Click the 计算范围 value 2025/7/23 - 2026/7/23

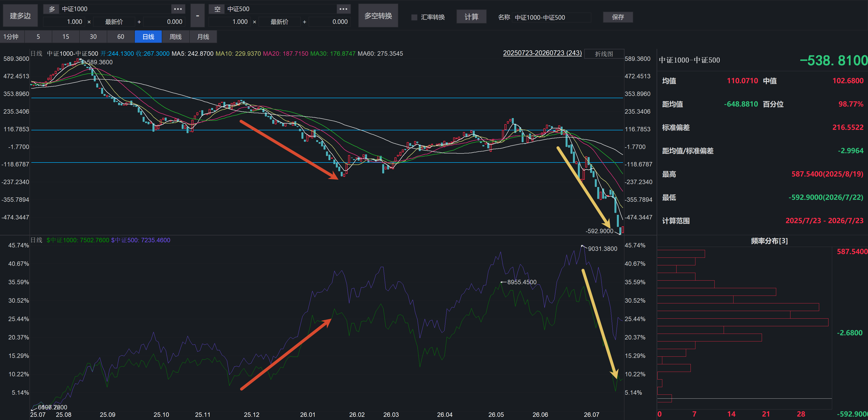824,220
